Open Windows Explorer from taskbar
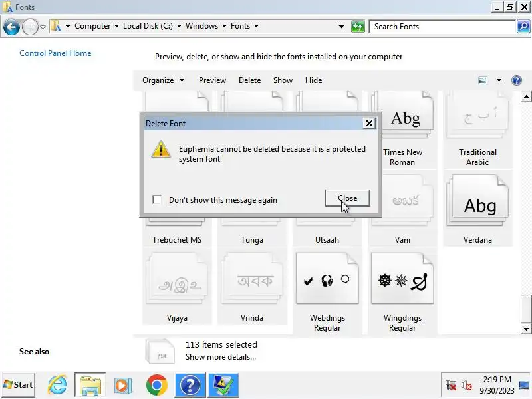 click(x=90, y=386)
